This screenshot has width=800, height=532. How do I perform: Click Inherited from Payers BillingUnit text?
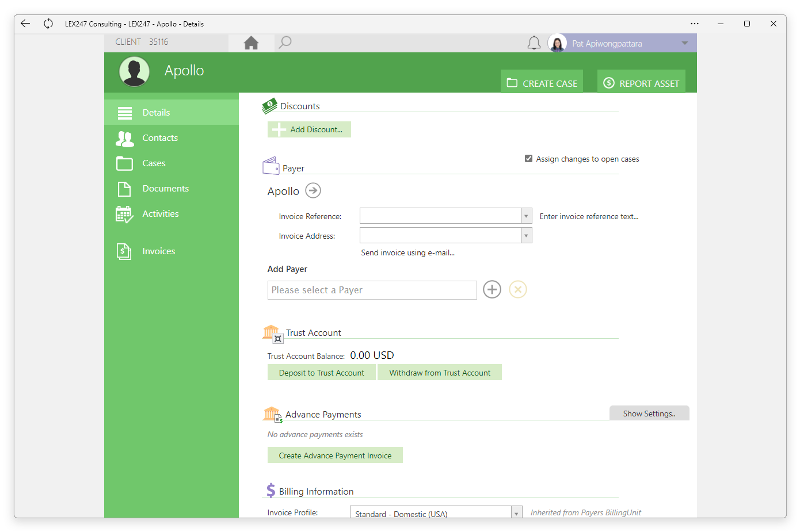tap(585, 512)
